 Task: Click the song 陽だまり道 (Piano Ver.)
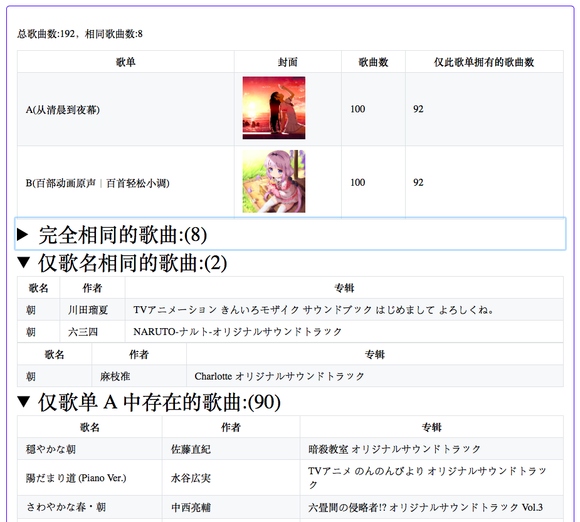click(76, 478)
